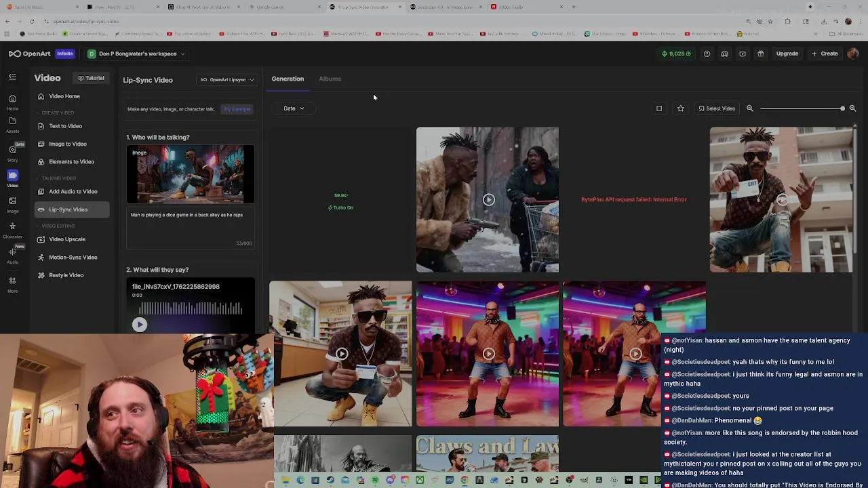The image size is (868, 488).
Task: Click the Create button
Action: click(x=825, y=54)
